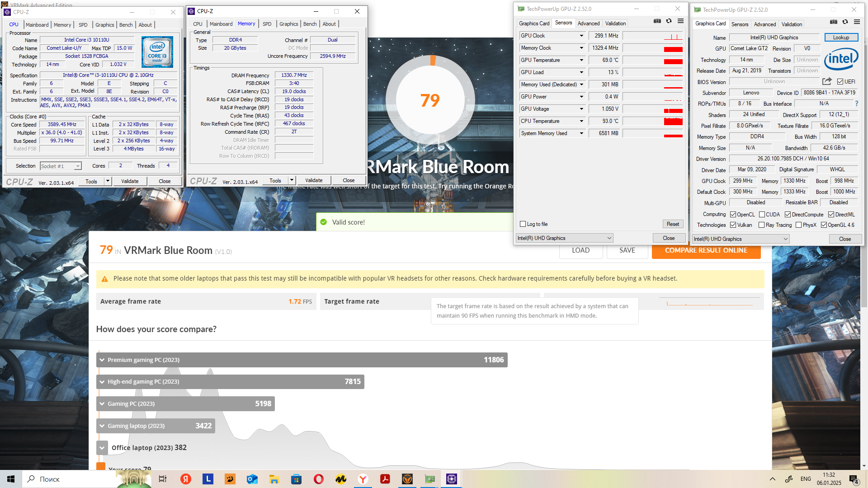Open Adobe Acrobat from taskbar

(x=385, y=479)
